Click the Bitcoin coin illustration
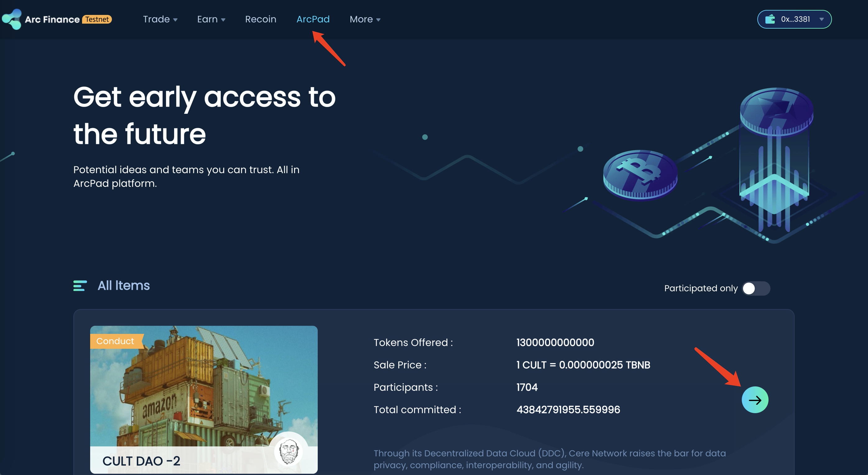 click(x=640, y=174)
